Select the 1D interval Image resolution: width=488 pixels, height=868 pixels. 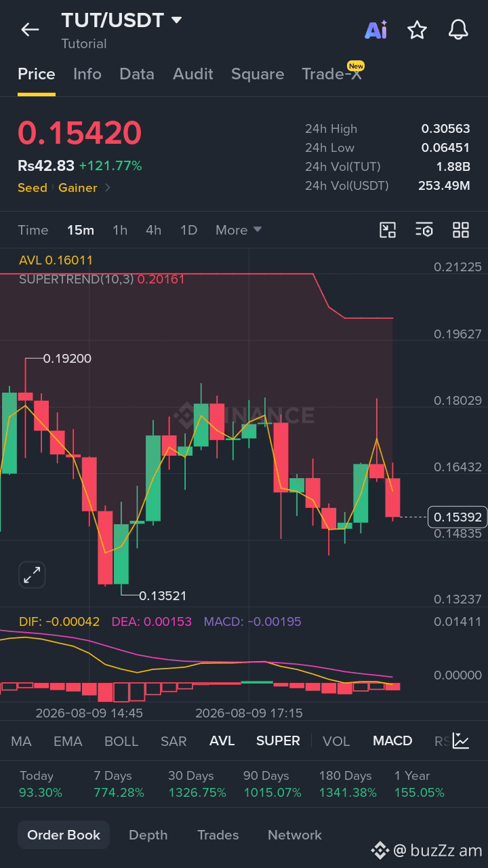[x=188, y=230]
